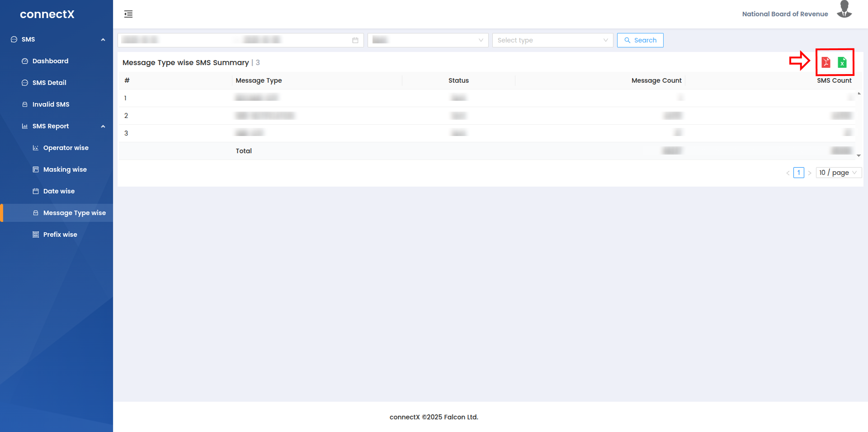This screenshot has height=432, width=868.
Task: Click the table scroll down arrow
Action: point(859,155)
